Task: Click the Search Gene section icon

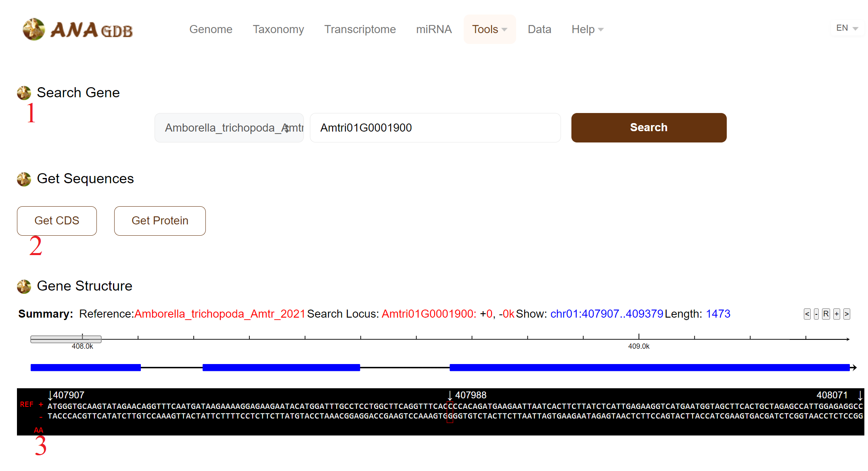Action: click(24, 93)
